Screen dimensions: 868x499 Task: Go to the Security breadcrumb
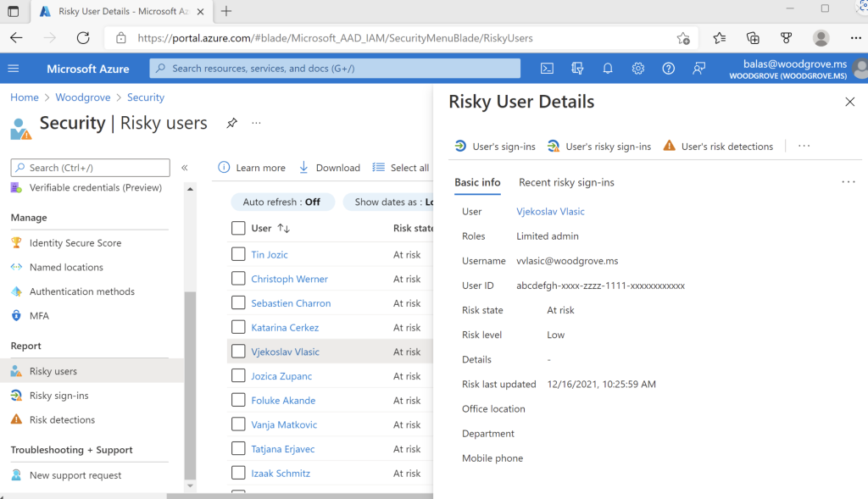coord(146,97)
